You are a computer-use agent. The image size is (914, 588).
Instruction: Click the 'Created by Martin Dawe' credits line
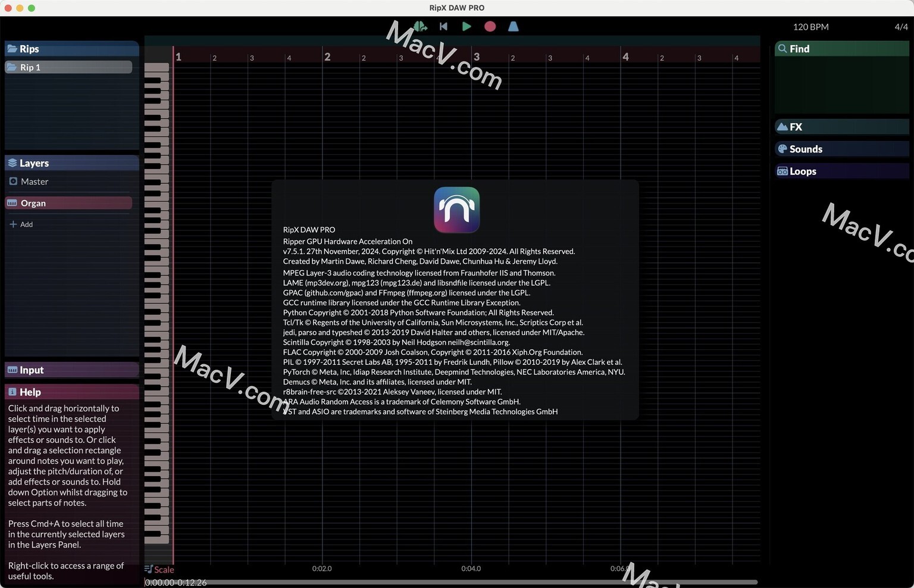click(x=420, y=261)
